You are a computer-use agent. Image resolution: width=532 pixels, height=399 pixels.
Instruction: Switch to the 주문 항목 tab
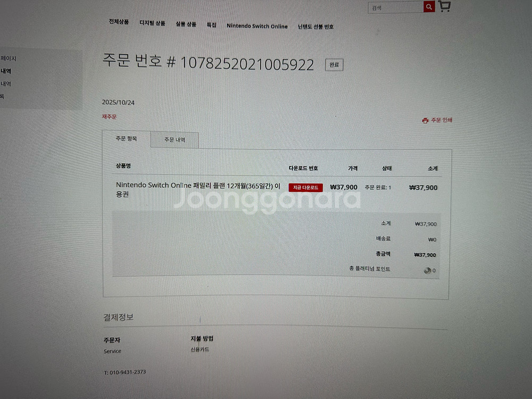(126, 139)
